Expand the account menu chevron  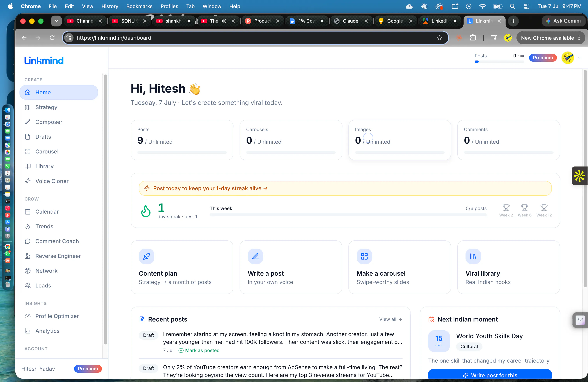coord(579,58)
